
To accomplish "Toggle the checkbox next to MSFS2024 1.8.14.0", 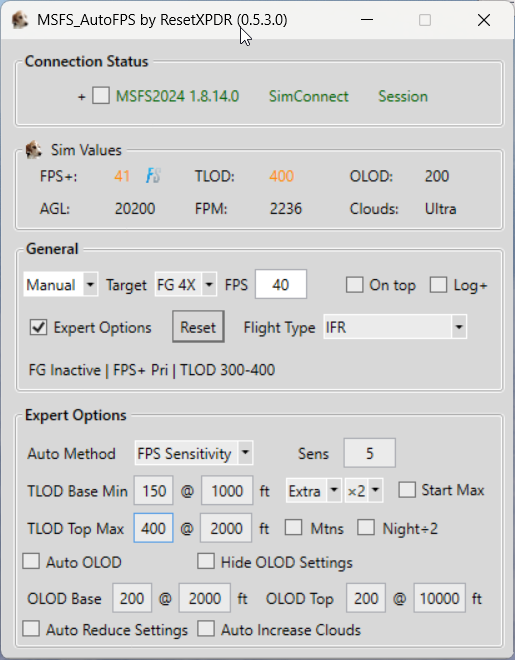I will click(x=101, y=96).
